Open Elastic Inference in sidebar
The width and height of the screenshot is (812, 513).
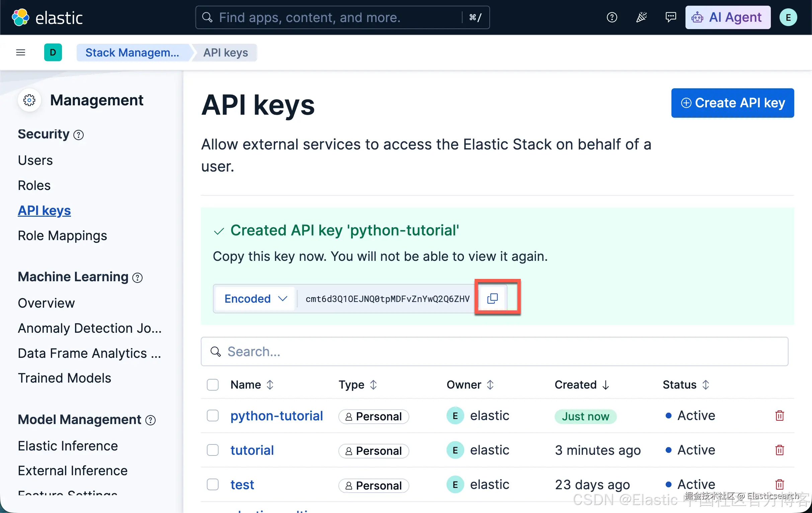coord(68,446)
